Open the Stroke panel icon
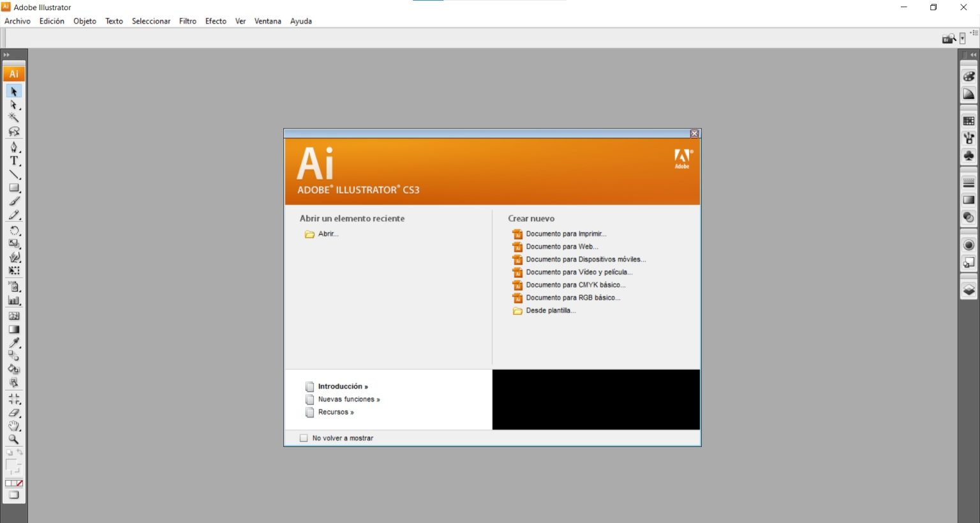Viewport: 980px width, 523px height. 969,183
